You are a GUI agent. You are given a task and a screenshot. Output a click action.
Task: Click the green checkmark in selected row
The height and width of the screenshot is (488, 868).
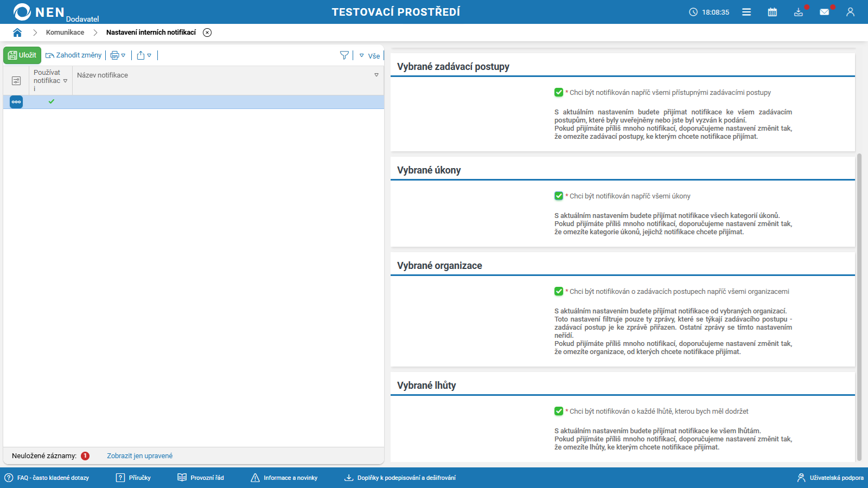52,101
